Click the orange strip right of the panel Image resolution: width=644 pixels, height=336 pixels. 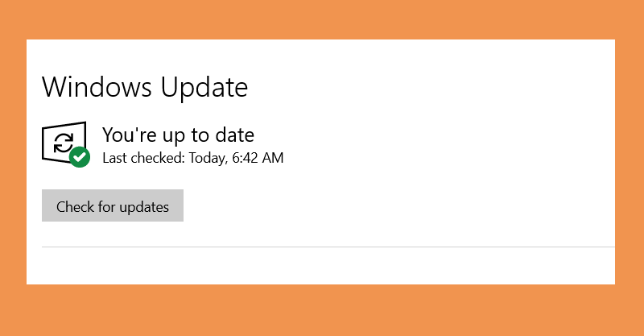click(630, 162)
